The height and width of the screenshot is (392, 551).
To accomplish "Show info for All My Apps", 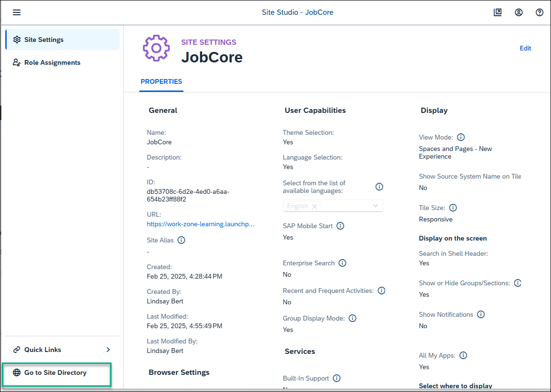I will click(463, 355).
